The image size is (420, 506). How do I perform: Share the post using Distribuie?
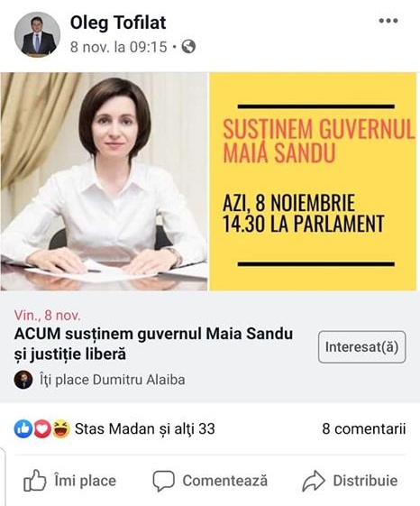pos(350,481)
